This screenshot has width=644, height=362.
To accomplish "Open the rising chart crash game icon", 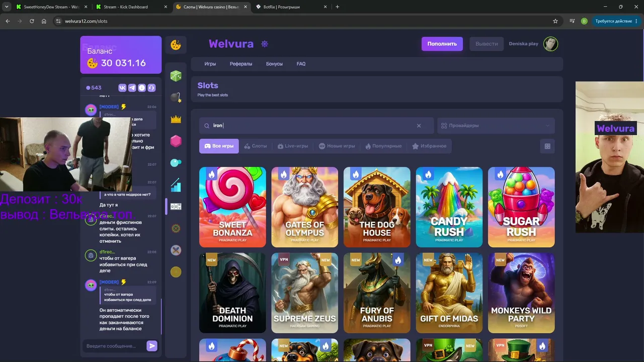I will coord(176,185).
